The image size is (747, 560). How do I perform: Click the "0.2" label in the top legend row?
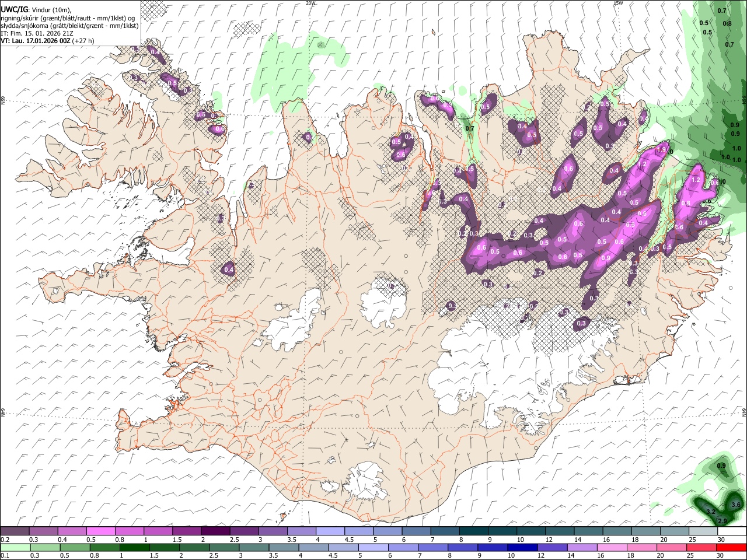click(x=5, y=540)
